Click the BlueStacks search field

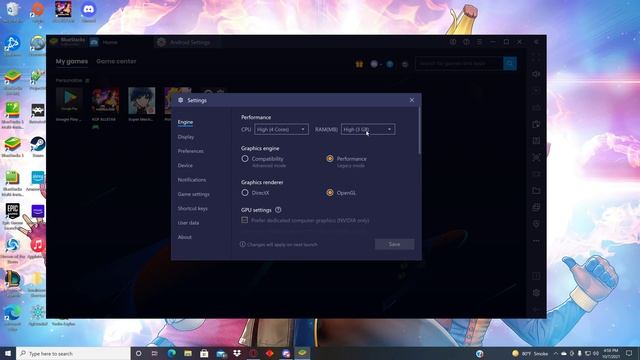pos(459,64)
